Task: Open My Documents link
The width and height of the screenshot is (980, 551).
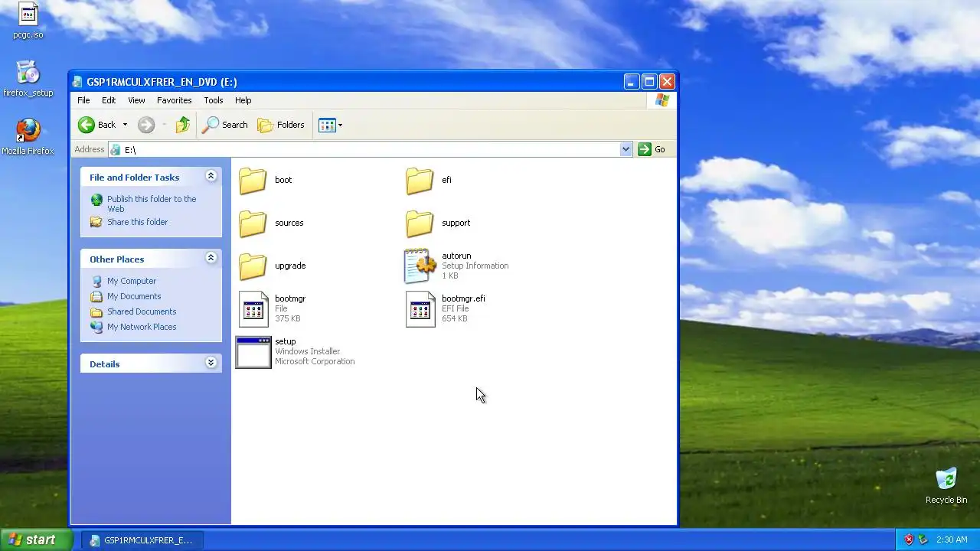Action: click(x=134, y=296)
